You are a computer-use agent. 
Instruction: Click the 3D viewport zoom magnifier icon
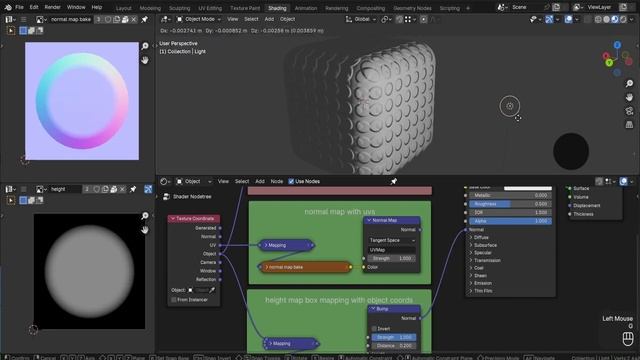(629, 84)
